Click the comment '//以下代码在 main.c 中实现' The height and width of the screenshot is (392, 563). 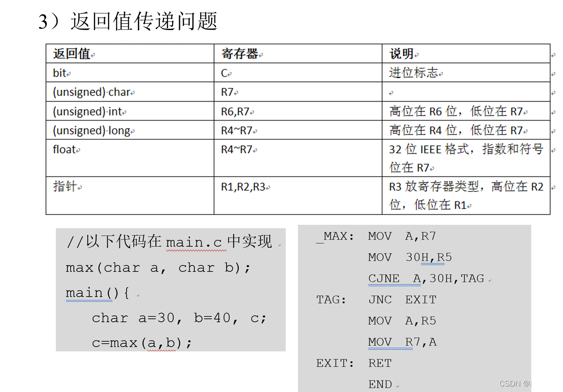point(169,241)
